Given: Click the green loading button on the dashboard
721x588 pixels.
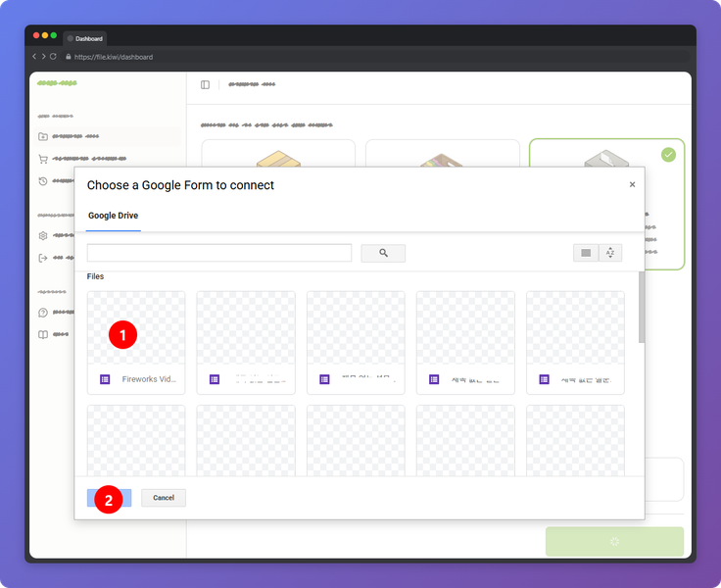Looking at the screenshot, I should pos(614,542).
